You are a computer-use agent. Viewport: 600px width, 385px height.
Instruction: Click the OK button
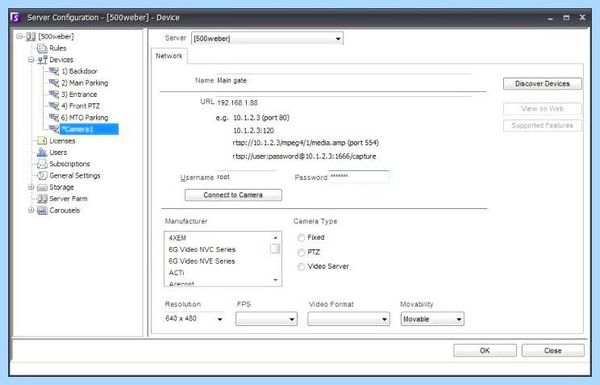coord(485,351)
